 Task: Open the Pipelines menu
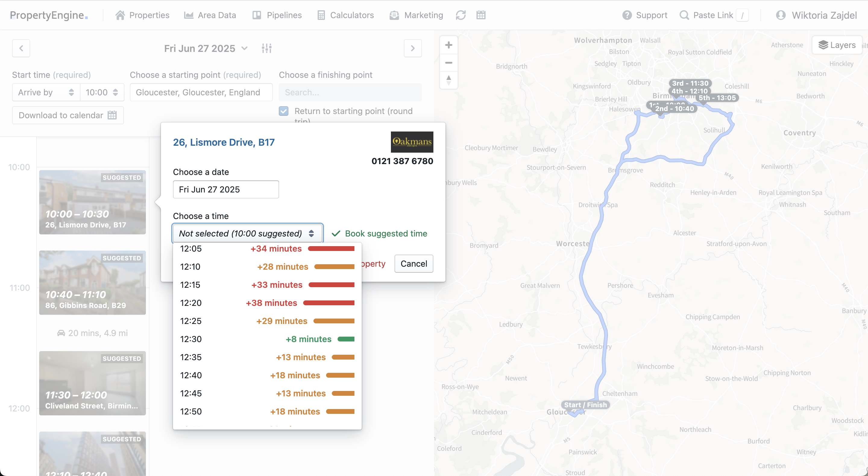click(x=277, y=15)
